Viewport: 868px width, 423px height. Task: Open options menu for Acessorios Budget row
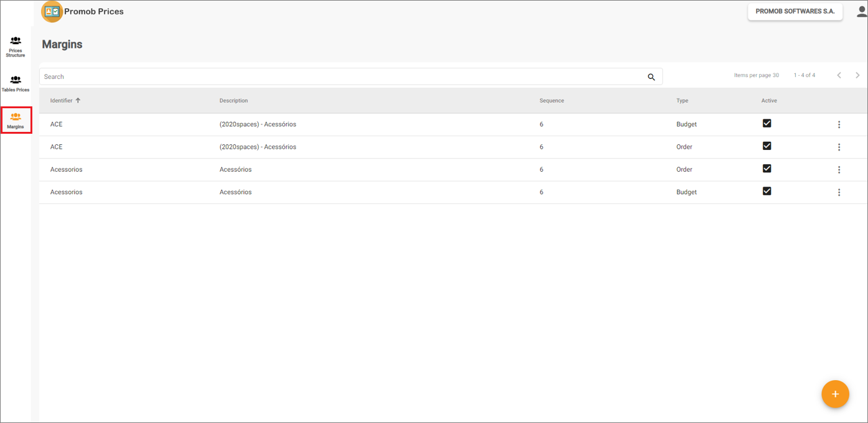pos(839,192)
